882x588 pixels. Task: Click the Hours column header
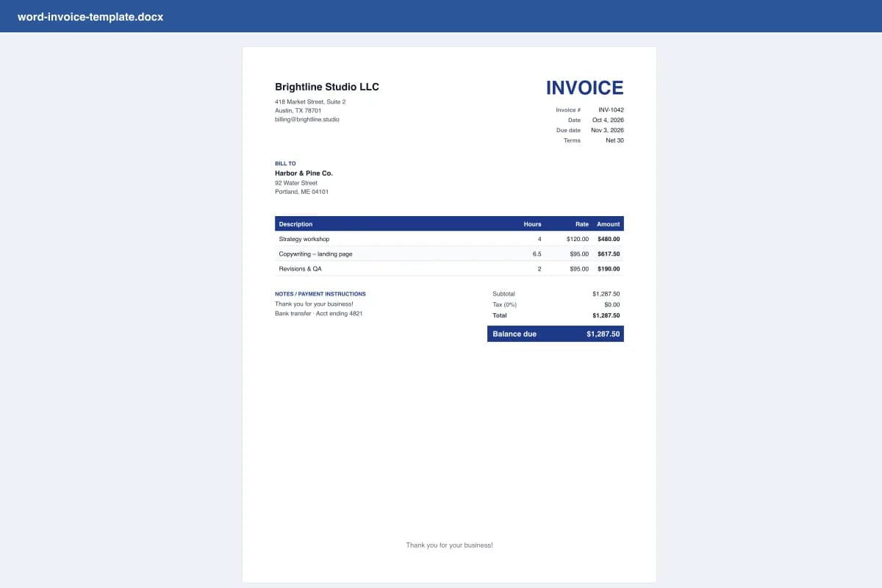point(532,224)
